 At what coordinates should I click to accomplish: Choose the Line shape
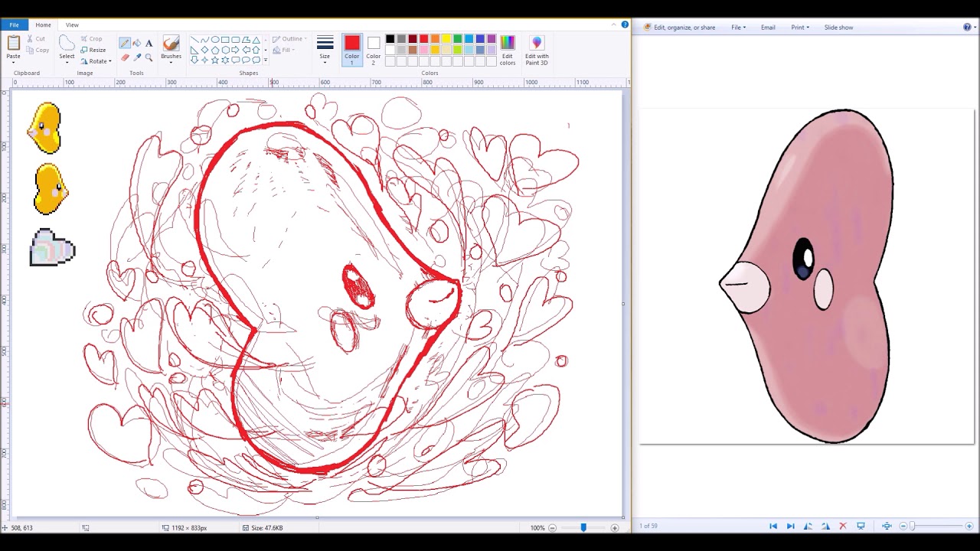(194, 40)
